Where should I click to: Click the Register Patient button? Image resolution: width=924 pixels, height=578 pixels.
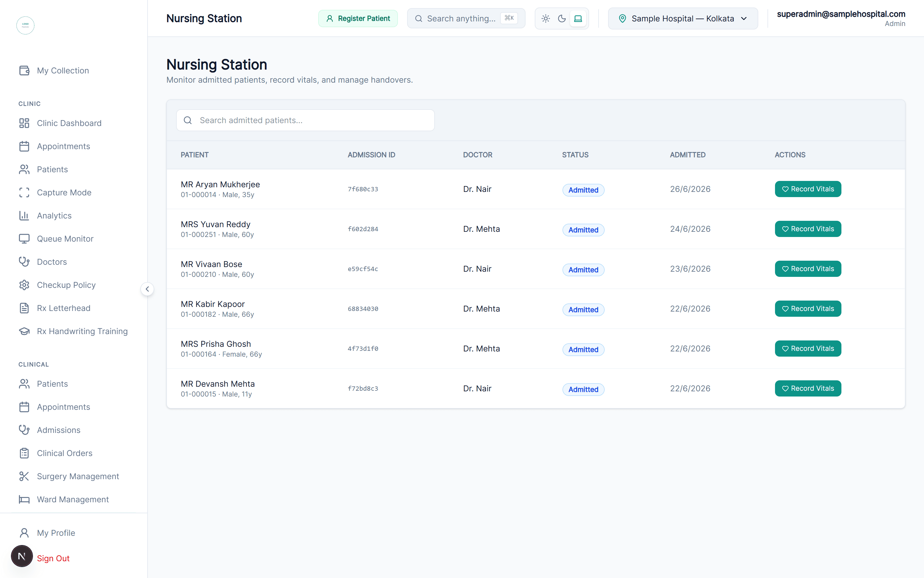(358, 18)
